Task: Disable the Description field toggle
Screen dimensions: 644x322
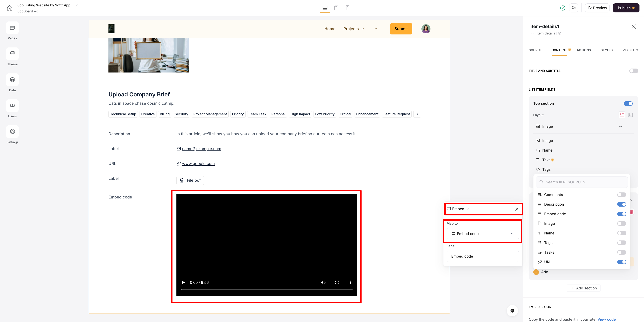Action: coord(622,204)
